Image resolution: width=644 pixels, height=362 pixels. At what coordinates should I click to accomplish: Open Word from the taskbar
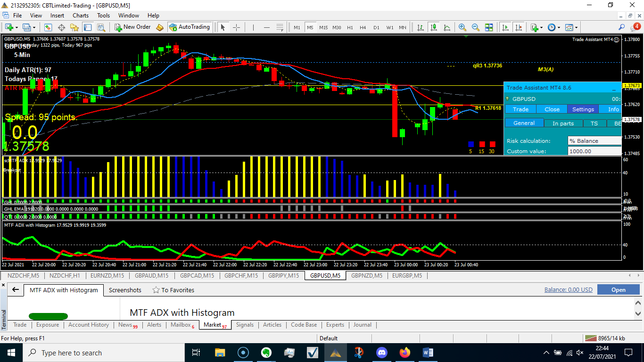[x=428, y=353]
